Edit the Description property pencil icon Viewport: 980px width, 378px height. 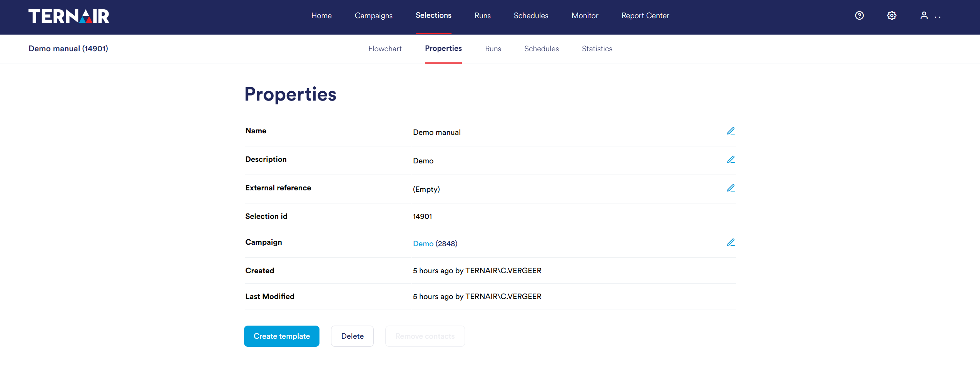pos(731,160)
